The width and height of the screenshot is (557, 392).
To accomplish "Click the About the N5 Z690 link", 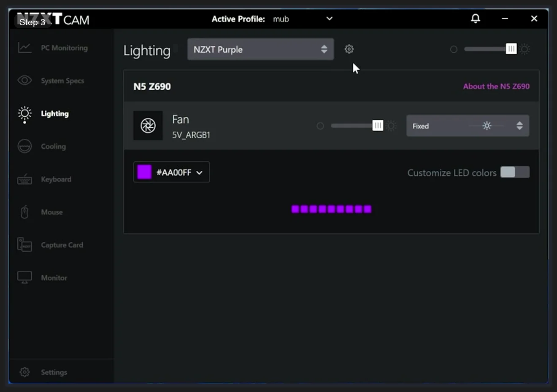I will 496,86.
